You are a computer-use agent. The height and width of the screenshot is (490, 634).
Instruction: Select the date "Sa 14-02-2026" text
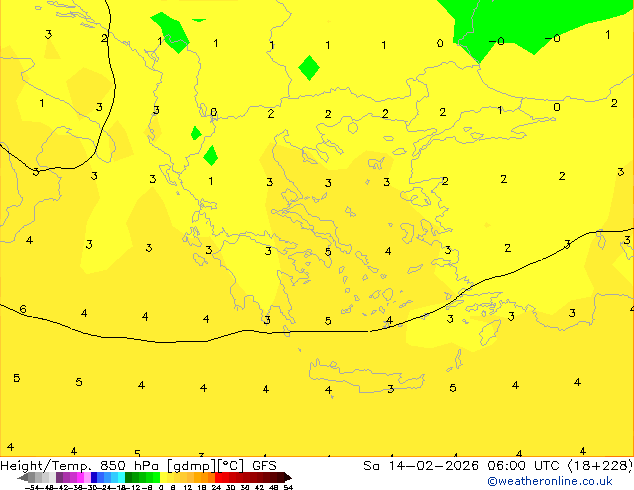pos(421,466)
